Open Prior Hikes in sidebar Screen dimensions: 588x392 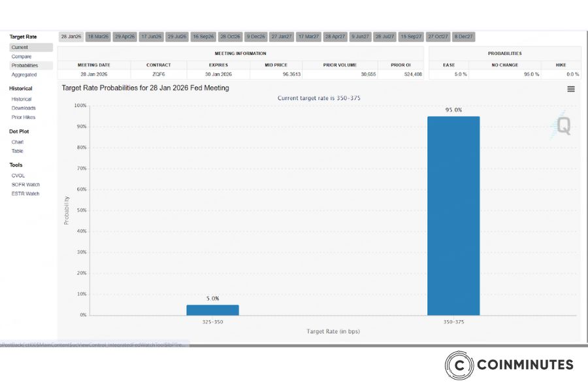[24, 118]
